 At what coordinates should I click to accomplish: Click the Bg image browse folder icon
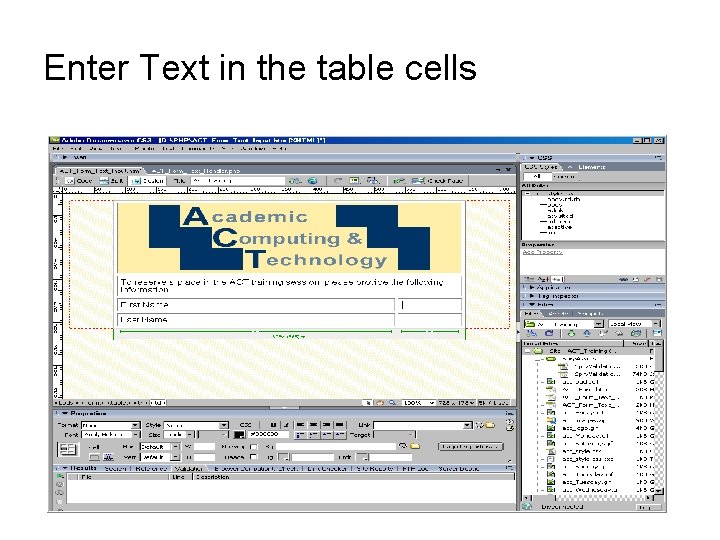[x=415, y=446]
